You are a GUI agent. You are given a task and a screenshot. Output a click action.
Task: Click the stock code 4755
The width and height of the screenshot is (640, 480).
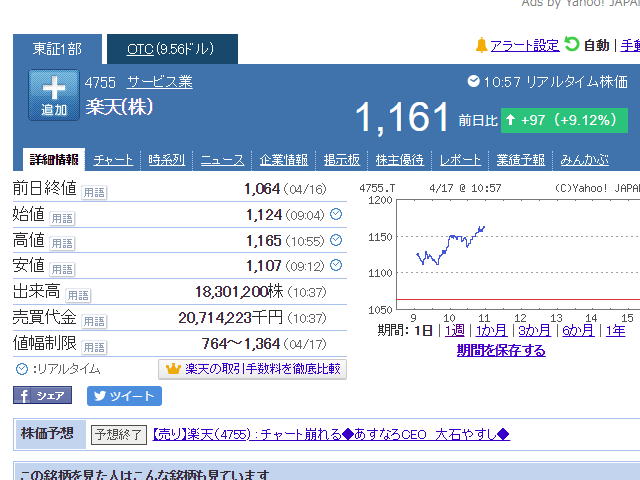pos(100,82)
